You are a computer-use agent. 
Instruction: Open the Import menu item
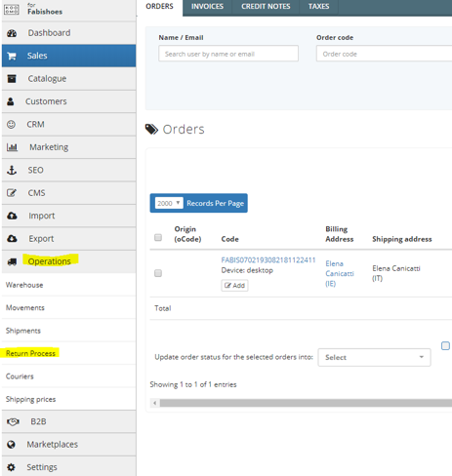click(x=68, y=216)
